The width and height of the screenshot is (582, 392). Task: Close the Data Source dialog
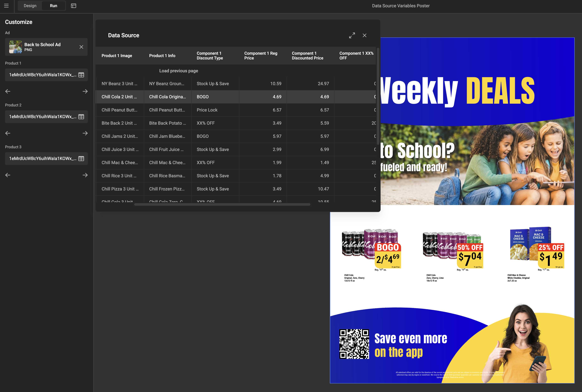364,36
